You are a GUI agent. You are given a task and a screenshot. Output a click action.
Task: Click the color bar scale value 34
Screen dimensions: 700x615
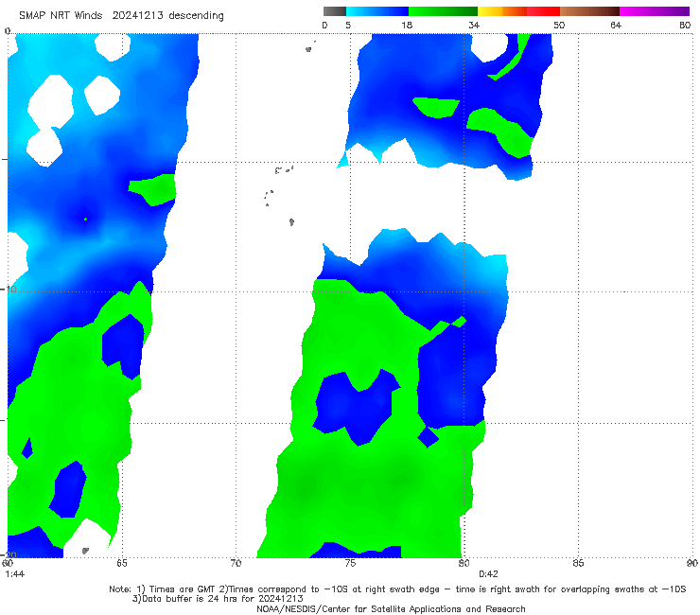point(474,25)
